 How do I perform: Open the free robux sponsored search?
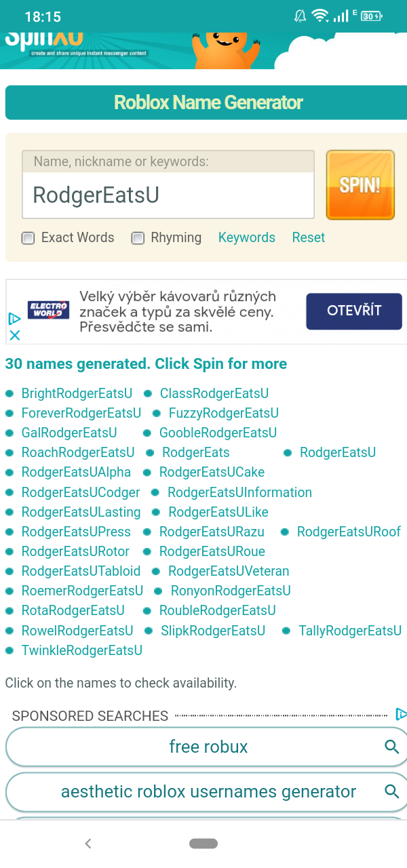(208, 747)
